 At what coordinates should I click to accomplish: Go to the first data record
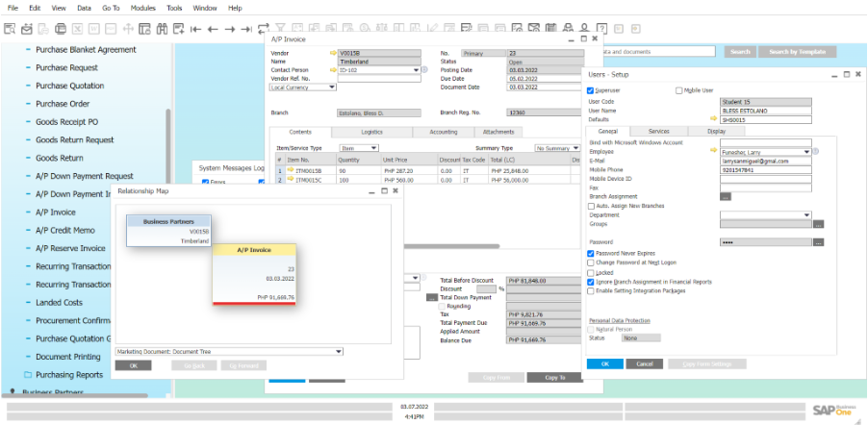click(195, 29)
